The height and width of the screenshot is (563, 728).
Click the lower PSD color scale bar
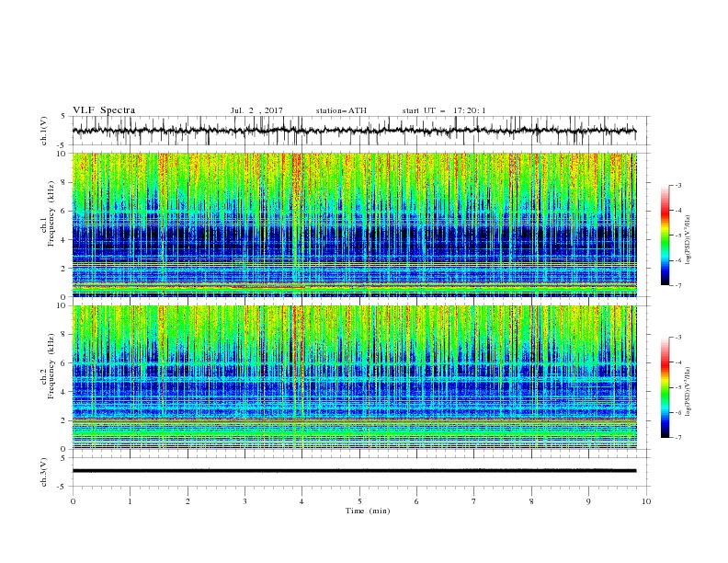[665, 387]
